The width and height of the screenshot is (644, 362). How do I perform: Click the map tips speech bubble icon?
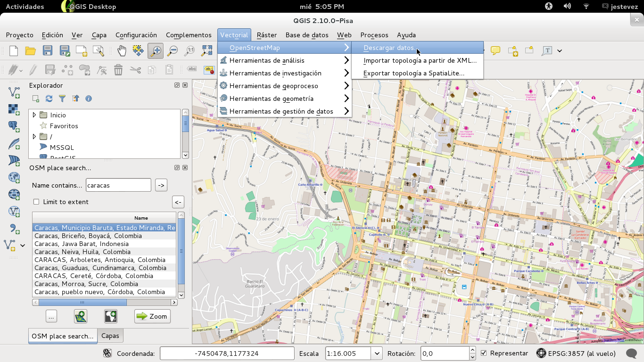495,50
